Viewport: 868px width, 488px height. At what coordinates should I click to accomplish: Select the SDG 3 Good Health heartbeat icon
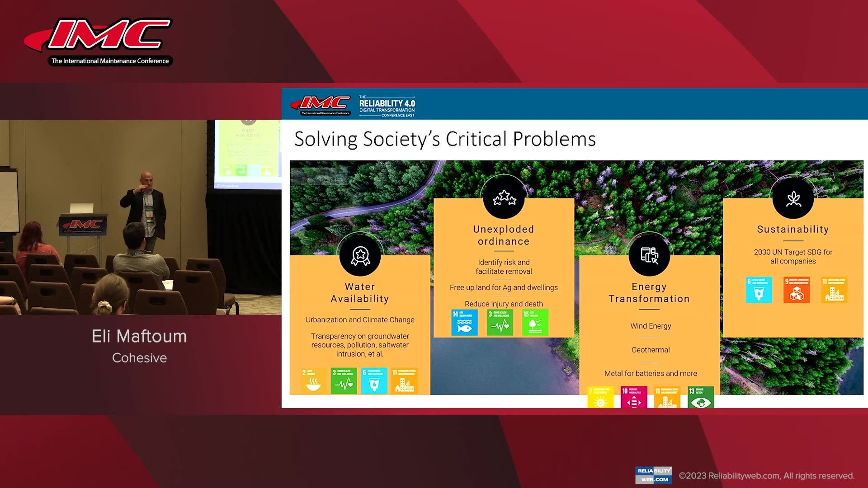tap(500, 322)
